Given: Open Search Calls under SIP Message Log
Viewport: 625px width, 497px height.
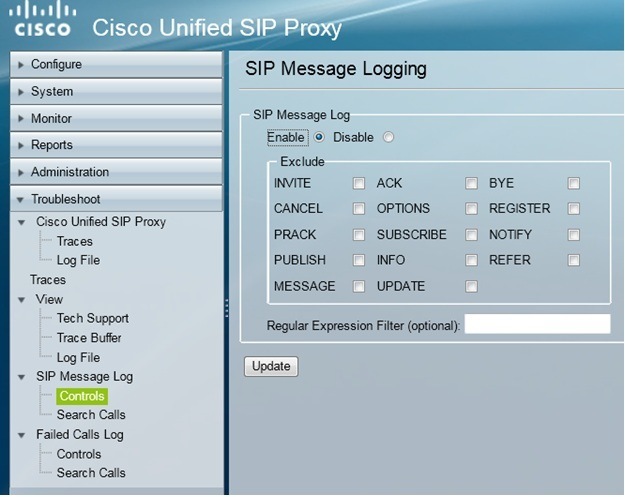Looking at the screenshot, I should [x=91, y=414].
